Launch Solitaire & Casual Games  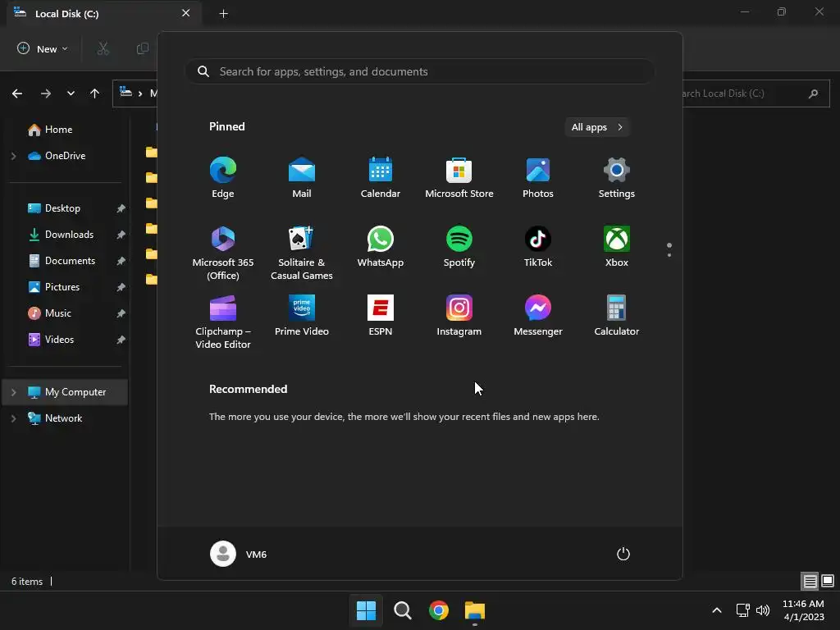pos(302,253)
